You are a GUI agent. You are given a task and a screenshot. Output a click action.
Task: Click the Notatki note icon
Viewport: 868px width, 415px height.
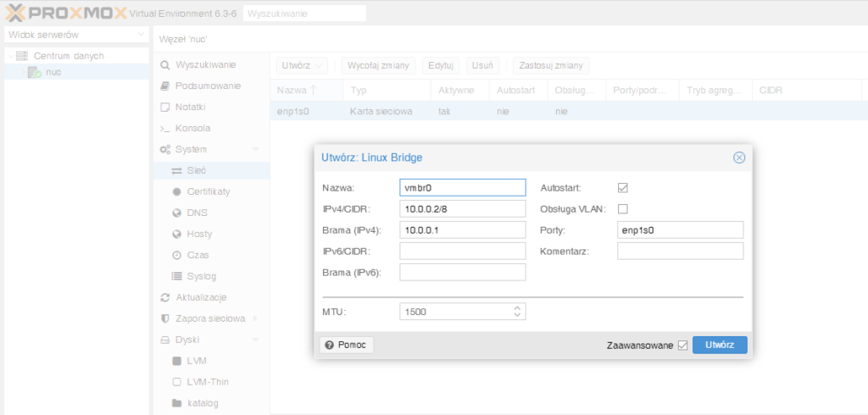coord(165,108)
